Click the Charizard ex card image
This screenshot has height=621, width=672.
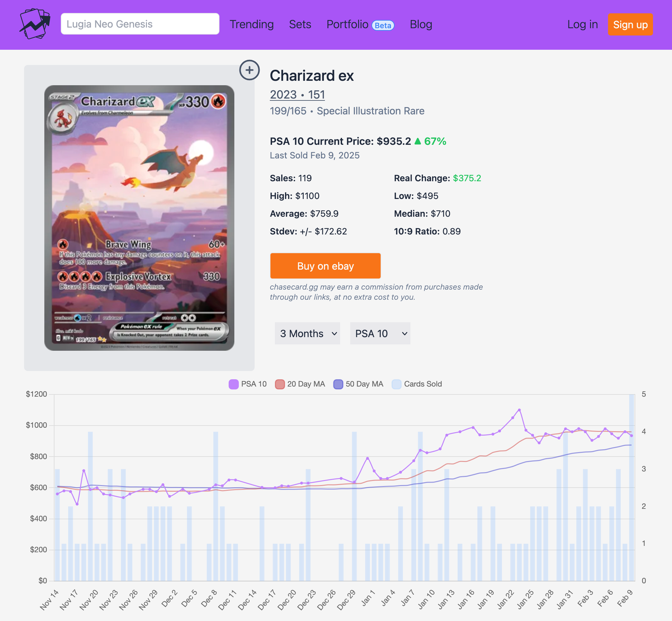point(139,218)
